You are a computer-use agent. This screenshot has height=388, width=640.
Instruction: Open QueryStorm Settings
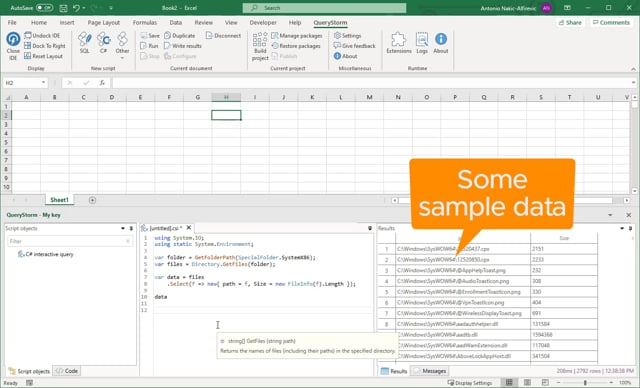(x=347, y=35)
